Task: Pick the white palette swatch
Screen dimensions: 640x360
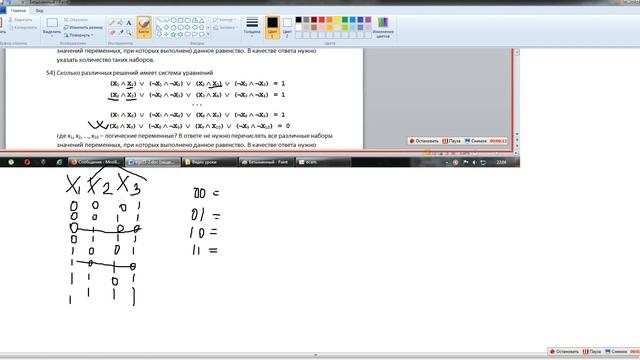Action: point(298,27)
